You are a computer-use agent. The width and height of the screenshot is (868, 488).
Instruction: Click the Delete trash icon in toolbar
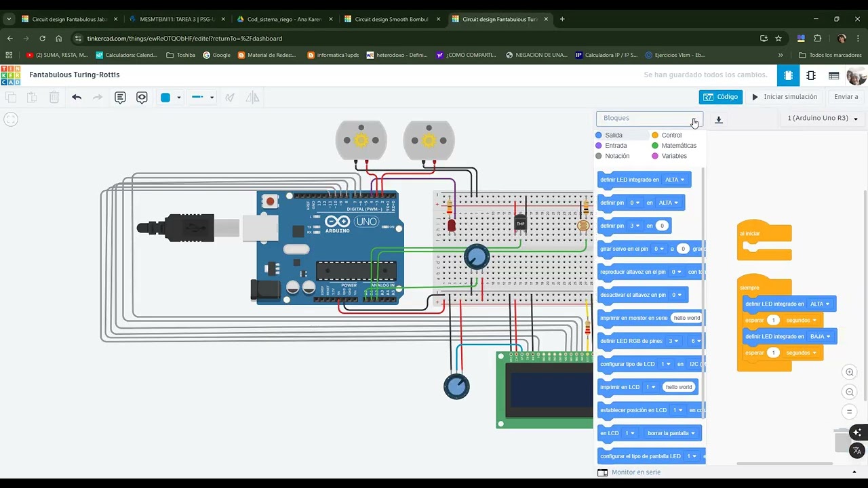(x=54, y=98)
